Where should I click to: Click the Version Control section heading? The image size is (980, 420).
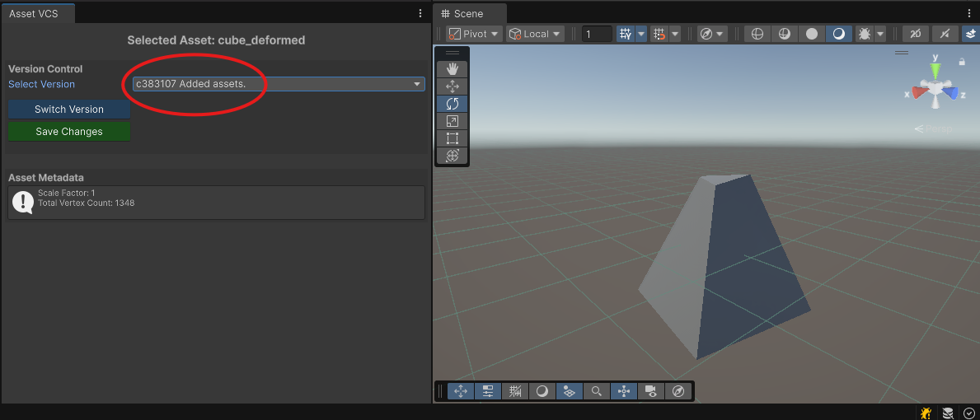(45, 69)
